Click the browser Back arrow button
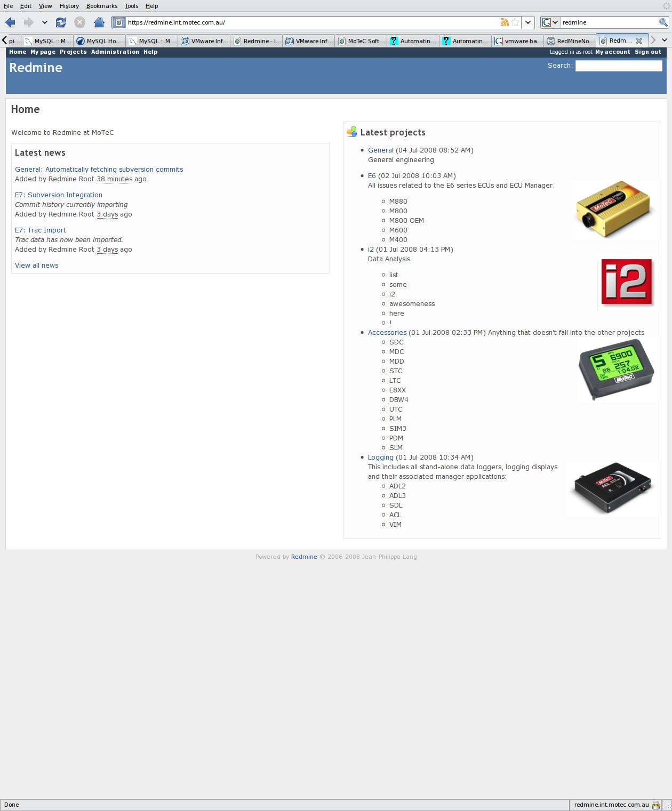This screenshot has height=811, width=672. [10, 22]
